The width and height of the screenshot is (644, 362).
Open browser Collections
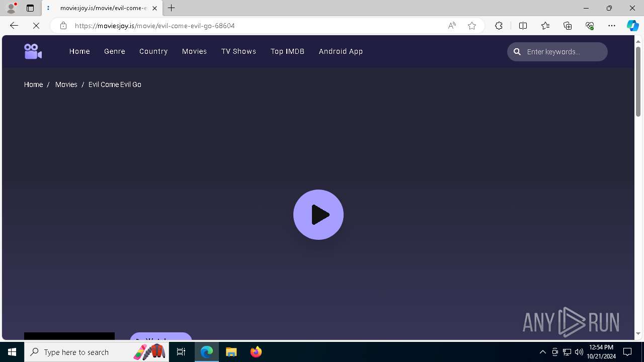pos(568,26)
